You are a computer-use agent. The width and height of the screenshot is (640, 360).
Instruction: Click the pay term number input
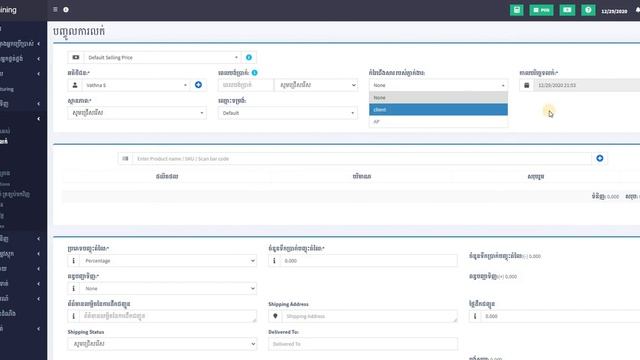point(246,85)
